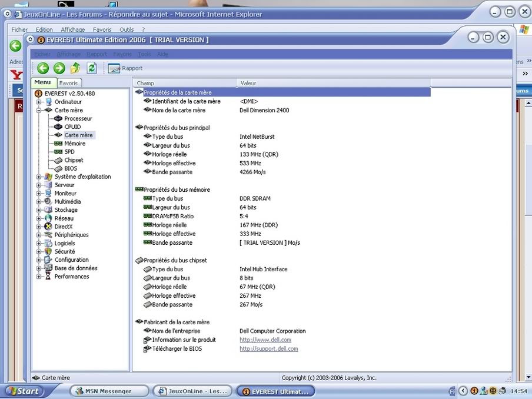Click the Stockage disk icon

pos(48,210)
